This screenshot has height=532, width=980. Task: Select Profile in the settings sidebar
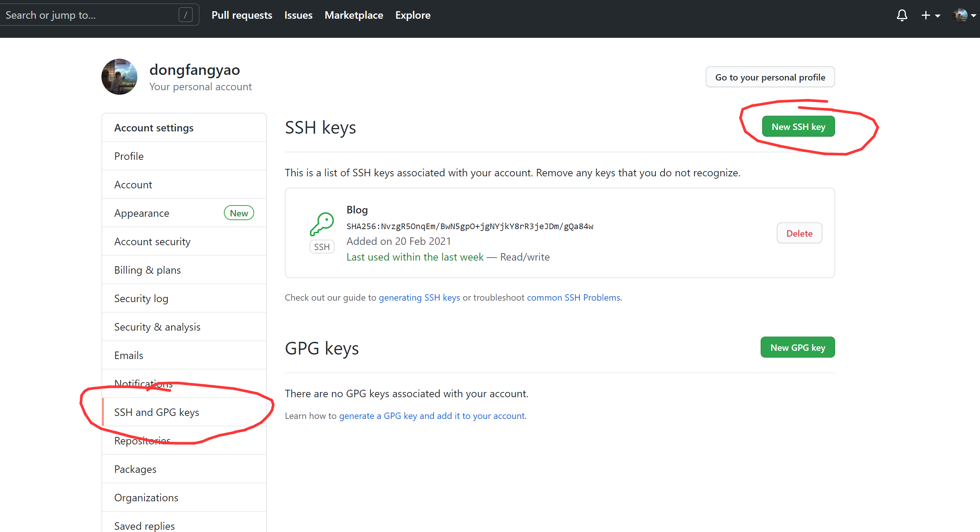point(184,156)
